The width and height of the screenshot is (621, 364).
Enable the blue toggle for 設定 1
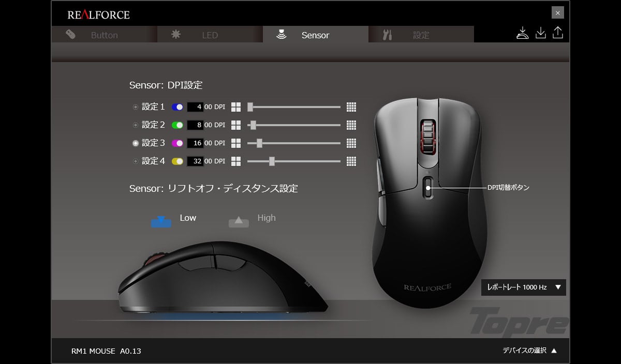tap(178, 107)
